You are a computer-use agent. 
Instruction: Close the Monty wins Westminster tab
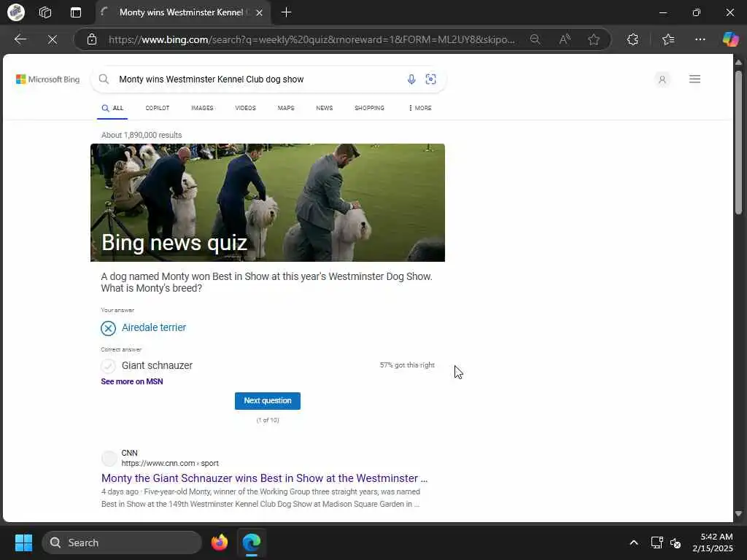tap(259, 13)
